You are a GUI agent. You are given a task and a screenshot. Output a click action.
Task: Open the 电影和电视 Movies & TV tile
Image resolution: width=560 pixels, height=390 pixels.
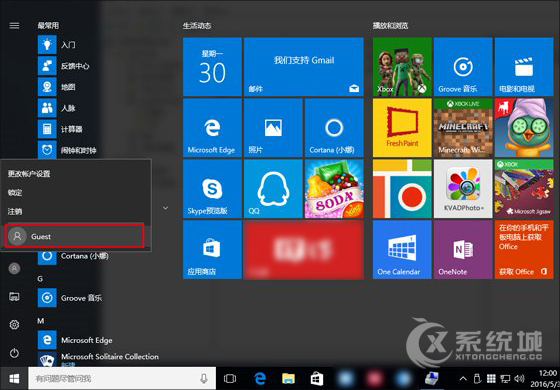click(524, 67)
